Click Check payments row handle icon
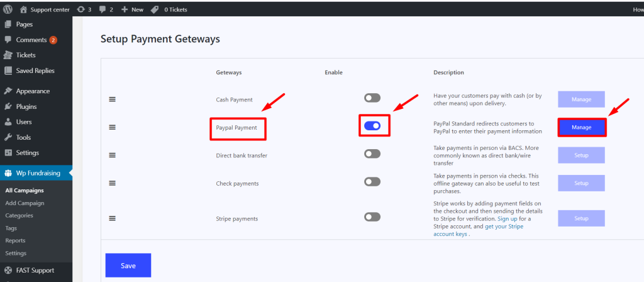The image size is (644, 282). click(x=112, y=183)
